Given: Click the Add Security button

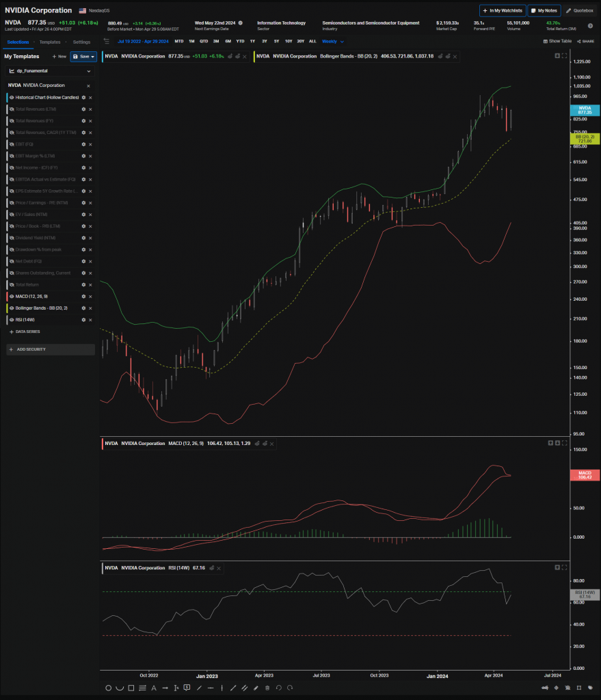Looking at the screenshot, I should point(51,349).
